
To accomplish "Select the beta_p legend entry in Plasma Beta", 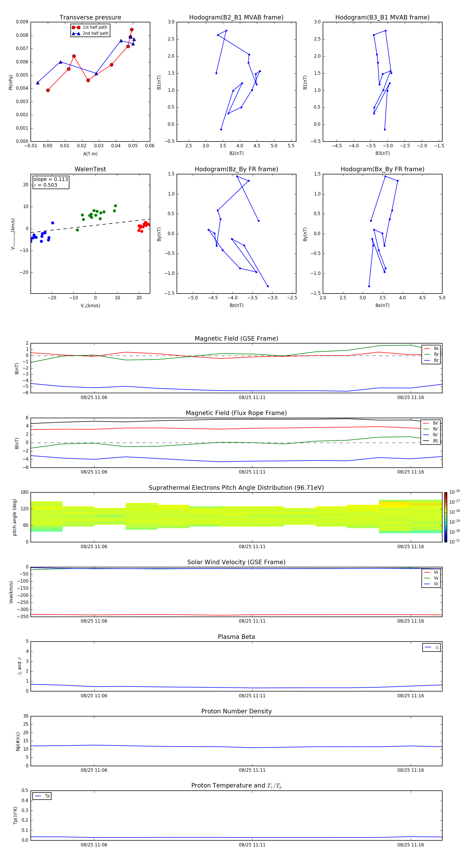I will (x=431, y=647).
